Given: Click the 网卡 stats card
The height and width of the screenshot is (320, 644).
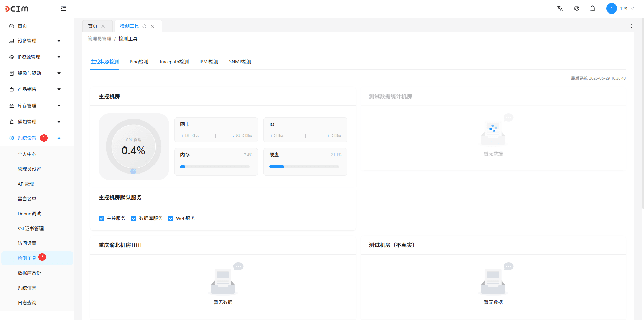Looking at the screenshot, I should click(x=216, y=130).
